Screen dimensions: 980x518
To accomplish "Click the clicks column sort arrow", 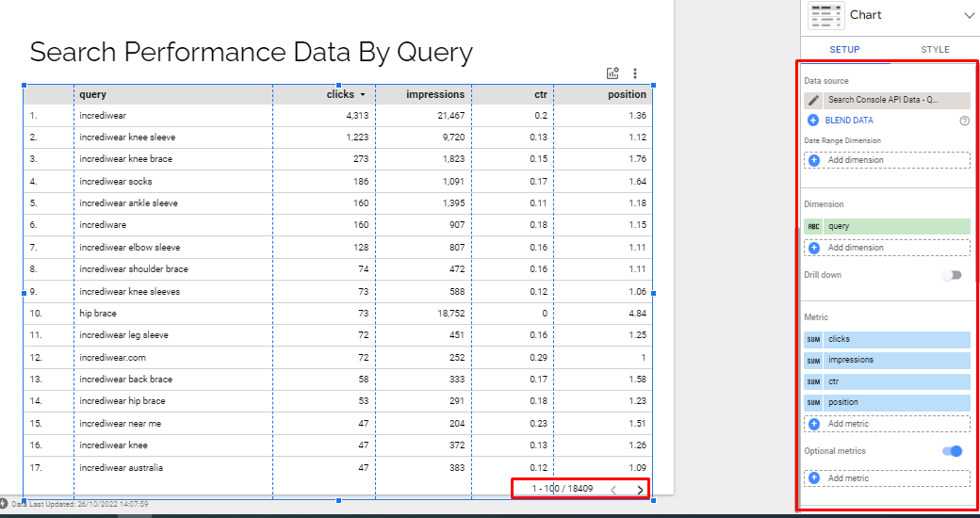I will pos(362,95).
